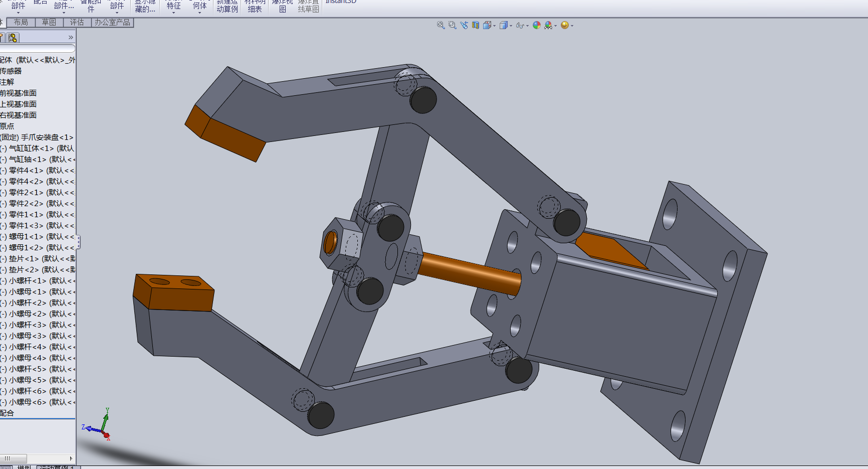Screen dimensions: 868x469
Task: Select 气缸缸体<1> in the feature tree
Action: point(31,148)
